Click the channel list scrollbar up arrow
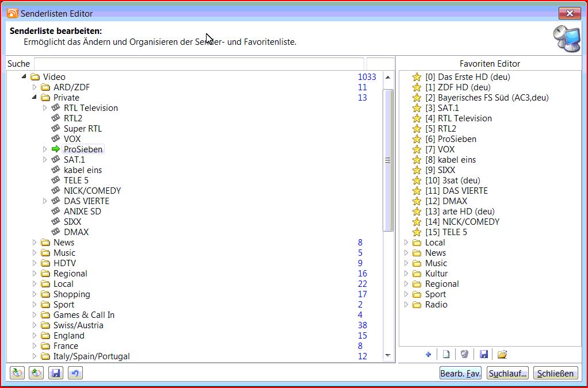The image size is (588, 388). (x=388, y=77)
